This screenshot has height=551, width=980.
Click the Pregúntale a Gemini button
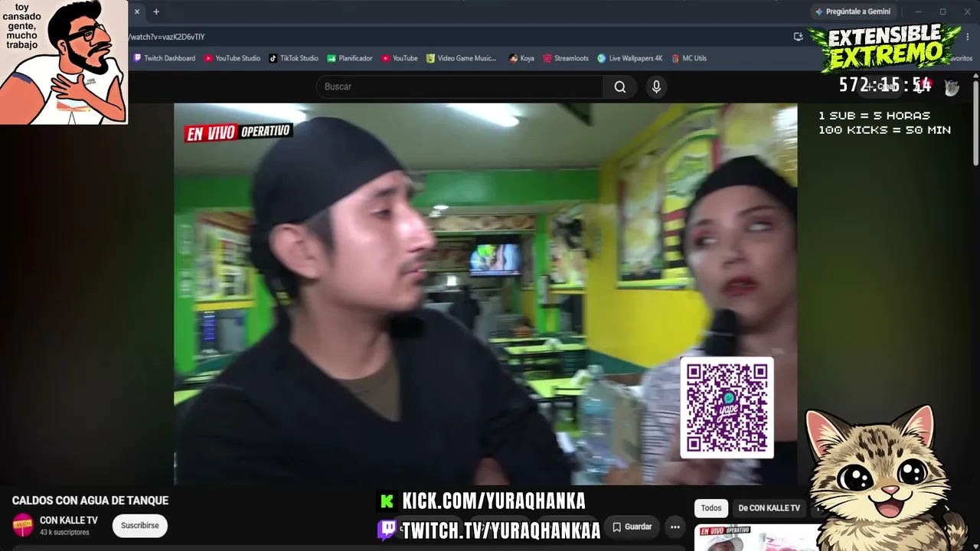click(x=853, y=11)
